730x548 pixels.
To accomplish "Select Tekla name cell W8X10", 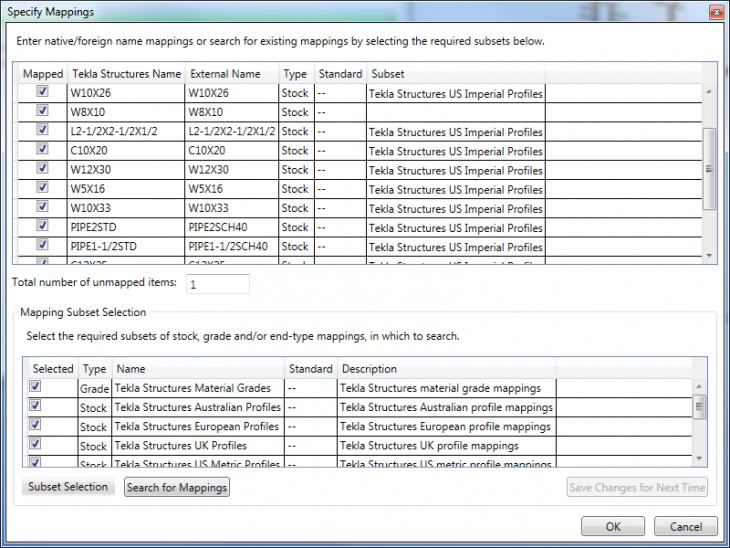I will click(126, 112).
